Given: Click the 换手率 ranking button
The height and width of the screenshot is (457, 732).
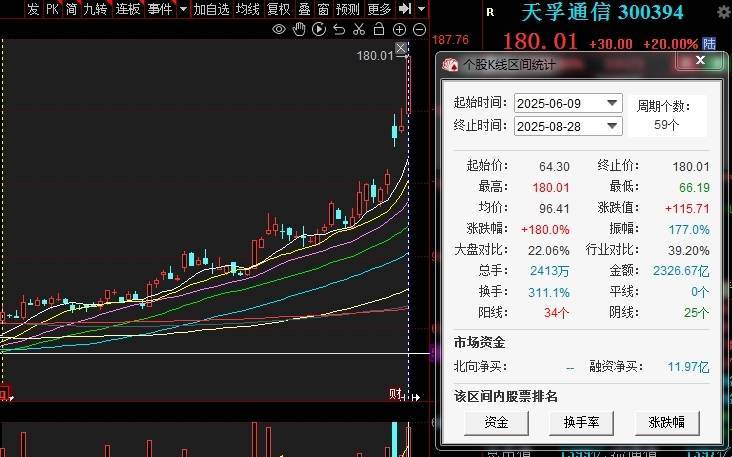Looking at the screenshot, I should click(x=581, y=422).
